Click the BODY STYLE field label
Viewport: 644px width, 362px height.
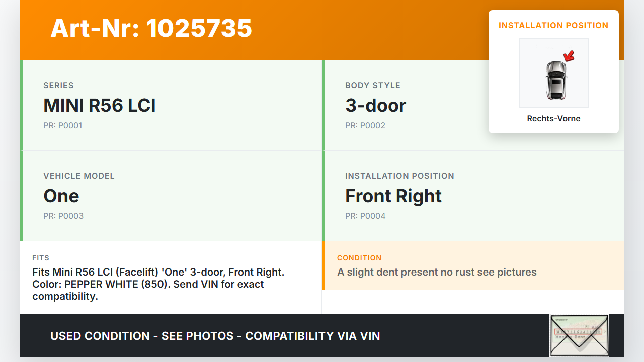click(373, 86)
